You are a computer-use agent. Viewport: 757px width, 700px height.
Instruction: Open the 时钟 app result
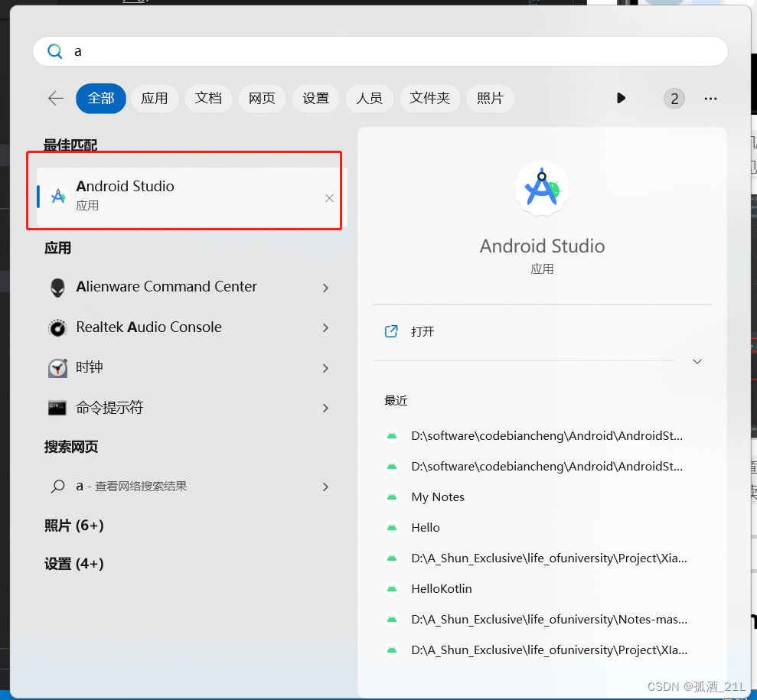192,368
